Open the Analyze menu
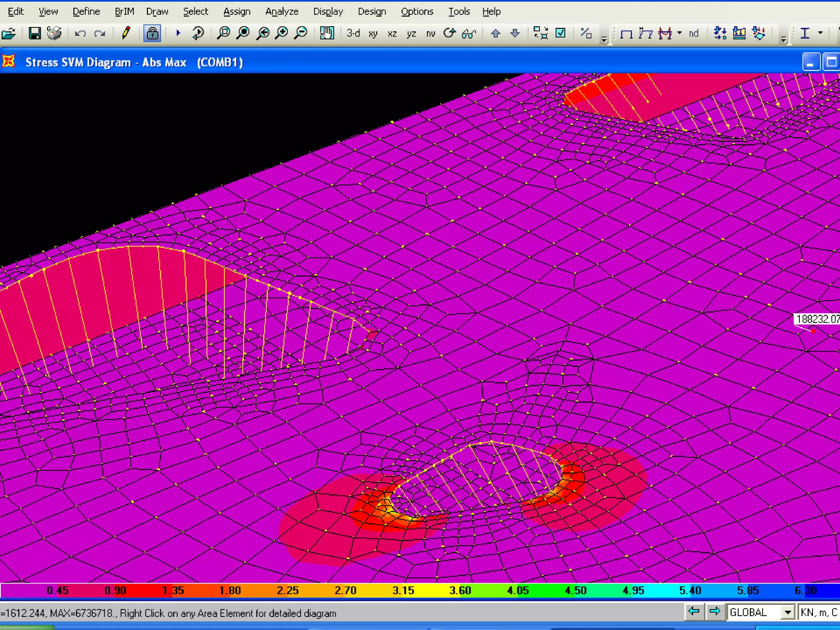This screenshot has height=630, width=840. 282,11
